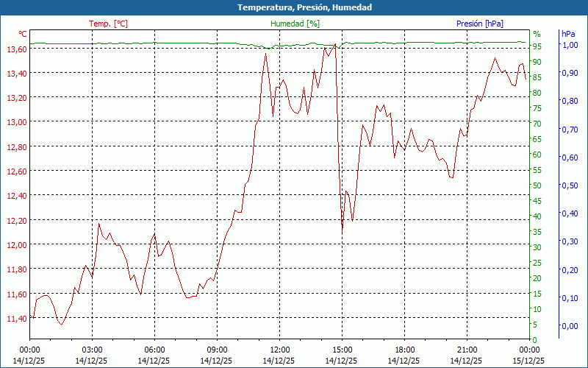The width and height of the screenshot is (588, 368).
Task: Click the % unit on humidity axis
Action: click(x=537, y=34)
